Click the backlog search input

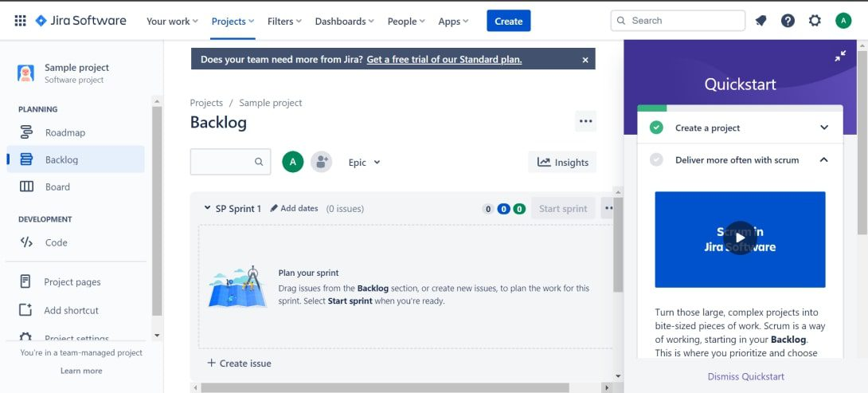tap(230, 162)
